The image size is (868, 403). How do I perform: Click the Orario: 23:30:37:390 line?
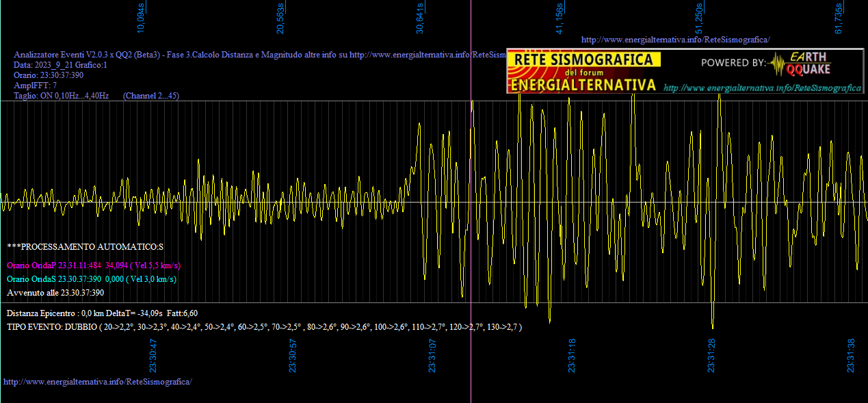point(49,75)
